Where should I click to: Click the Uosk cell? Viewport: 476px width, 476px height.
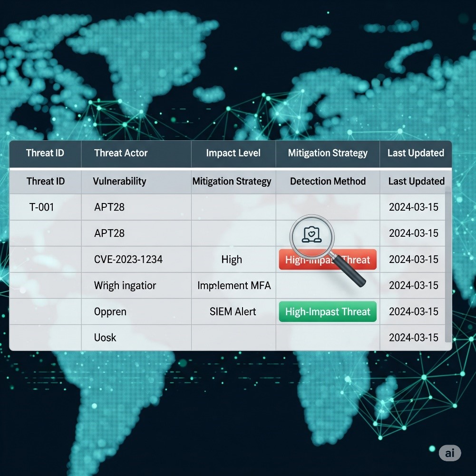point(105,338)
